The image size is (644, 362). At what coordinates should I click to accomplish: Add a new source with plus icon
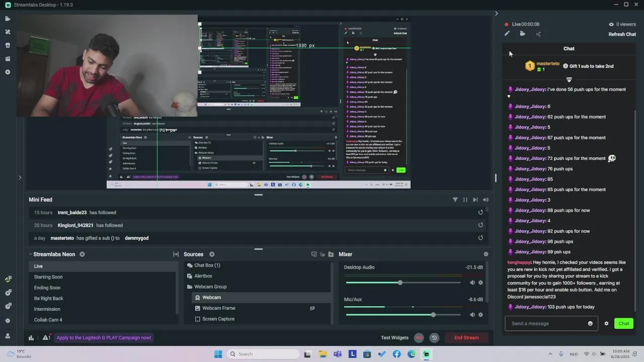(x=212, y=254)
